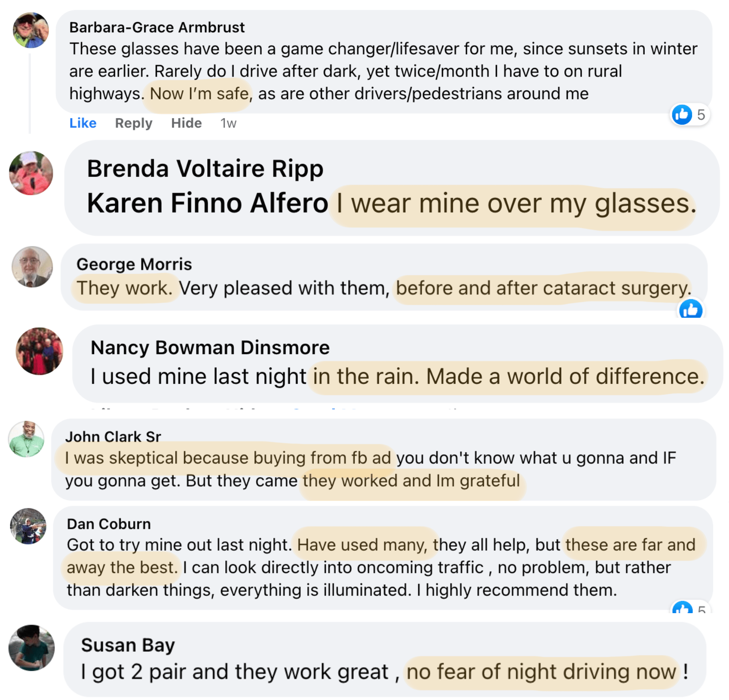729x700 pixels.
Task: Like Barbara-Grace Armbrust's comment
Action: pos(83,123)
